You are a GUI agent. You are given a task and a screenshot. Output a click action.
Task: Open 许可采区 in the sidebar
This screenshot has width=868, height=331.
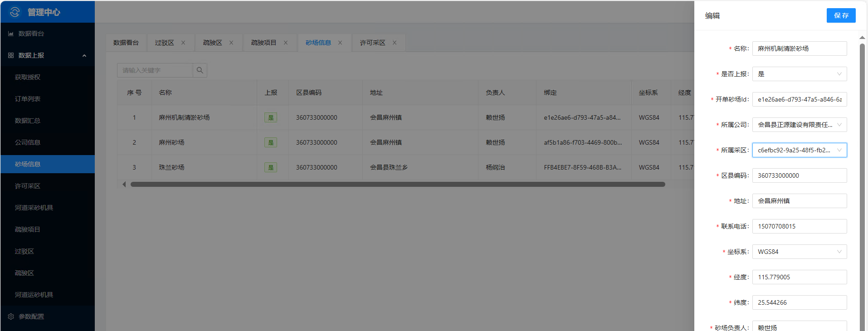pyautogui.click(x=28, y=186)
